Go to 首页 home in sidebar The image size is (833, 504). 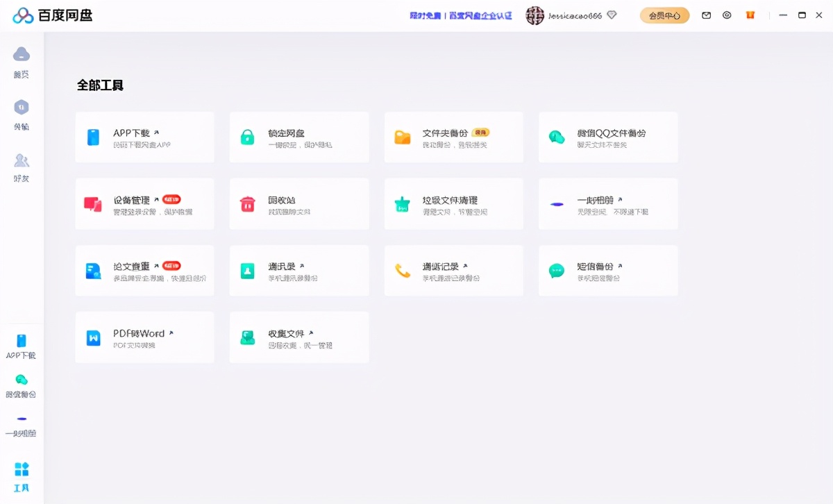tap(22, 62)
